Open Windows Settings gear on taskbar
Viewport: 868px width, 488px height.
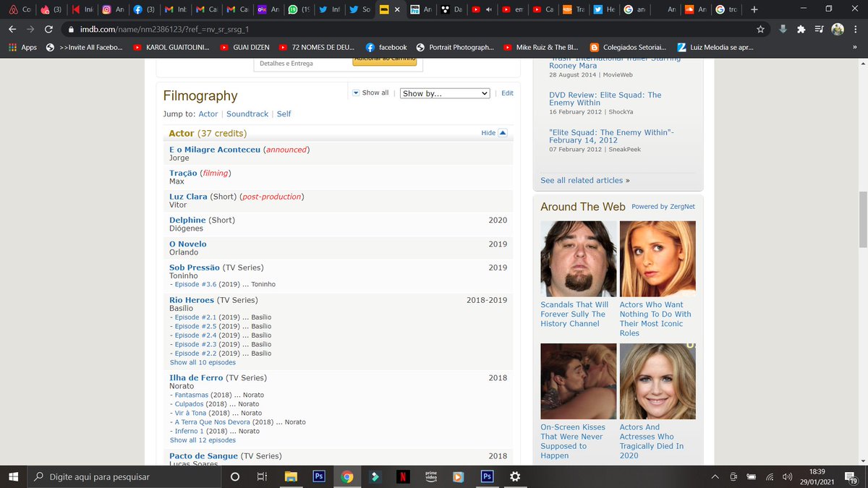[x=515, y=476]
